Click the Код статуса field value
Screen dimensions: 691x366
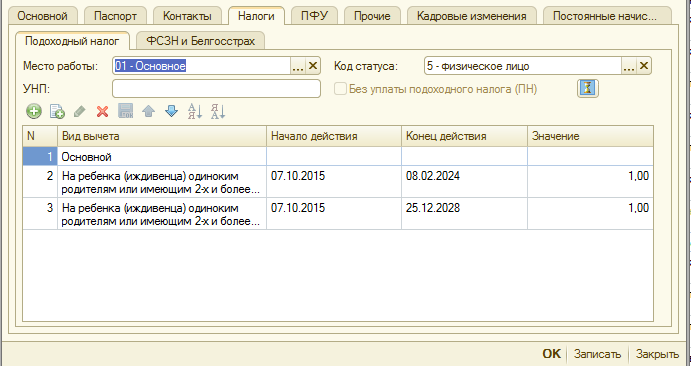point(523,66)
